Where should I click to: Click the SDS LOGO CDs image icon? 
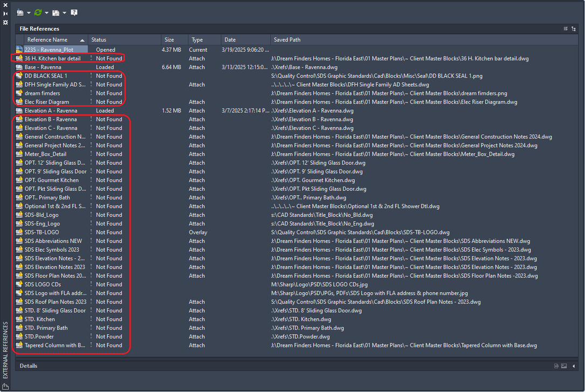click(x=19, y=284)
